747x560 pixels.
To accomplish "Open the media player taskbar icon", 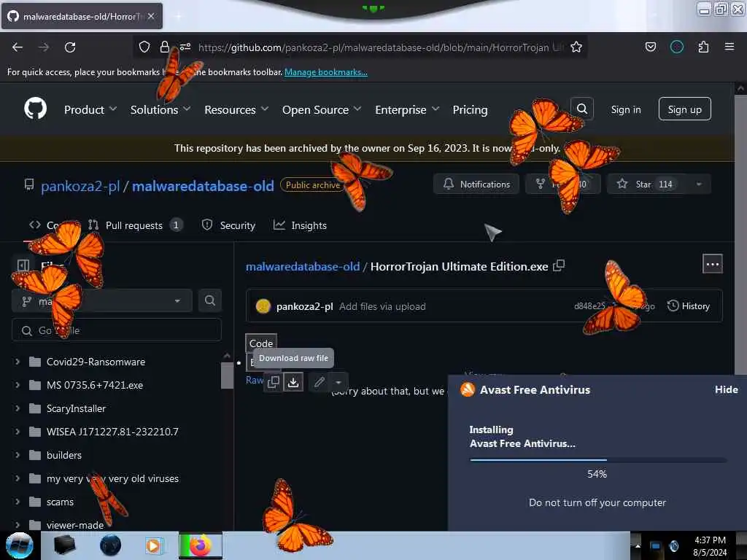I will click(x=153, y=545).
